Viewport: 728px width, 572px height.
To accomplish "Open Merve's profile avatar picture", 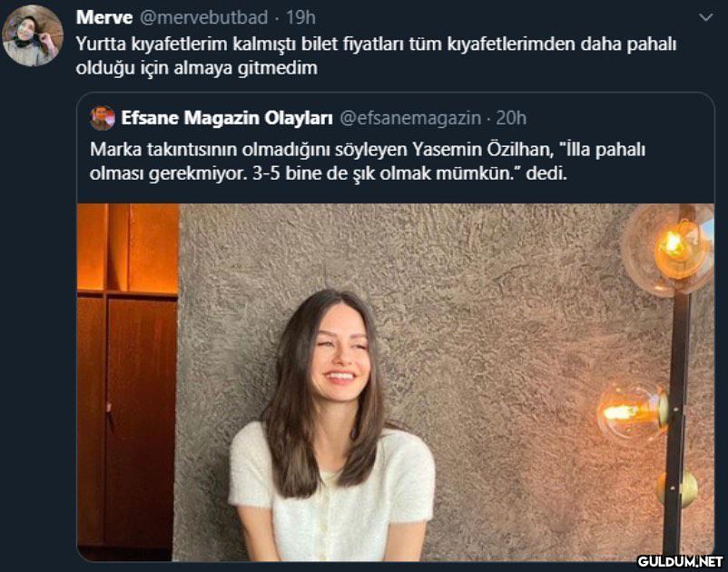I will (33, 35).
